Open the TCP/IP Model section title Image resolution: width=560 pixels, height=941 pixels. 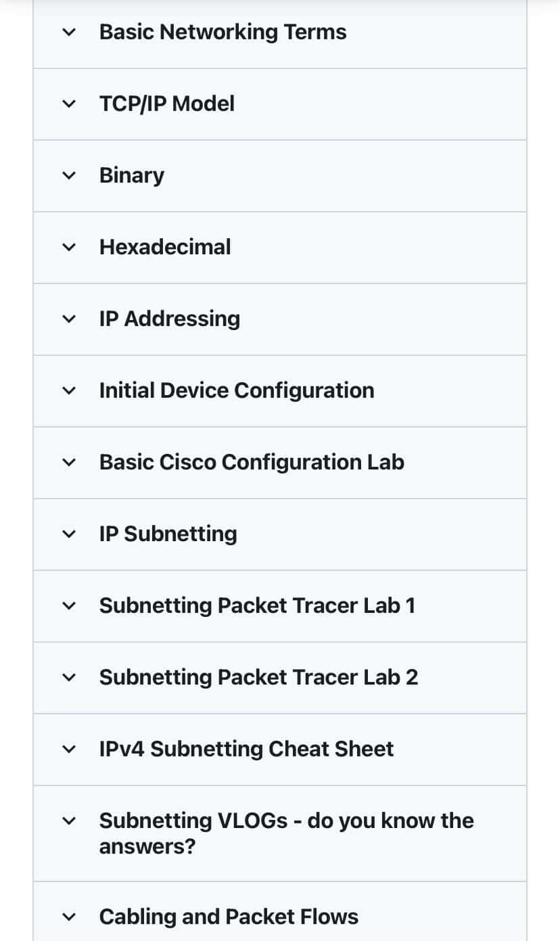coord(167,104)
